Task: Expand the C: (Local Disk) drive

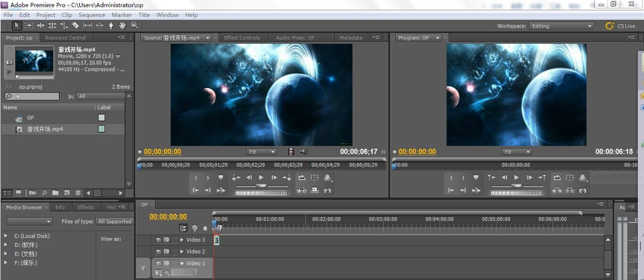Action: 6,236
